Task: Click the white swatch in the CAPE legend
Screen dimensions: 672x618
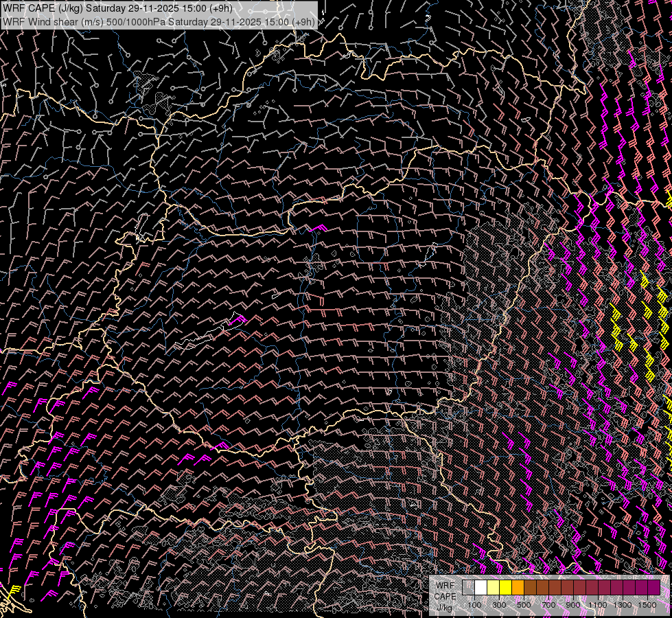Action: click(x=481, y=588)
